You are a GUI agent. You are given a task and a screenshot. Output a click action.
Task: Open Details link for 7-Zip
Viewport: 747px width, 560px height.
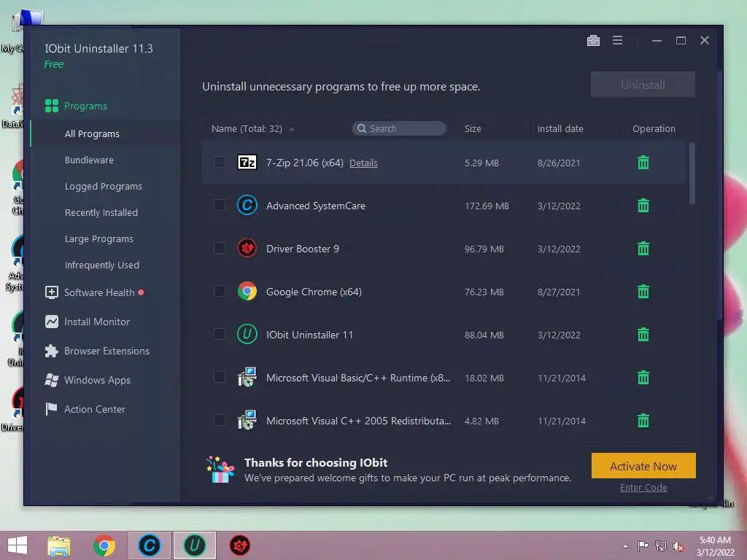(x=363, y=163)
